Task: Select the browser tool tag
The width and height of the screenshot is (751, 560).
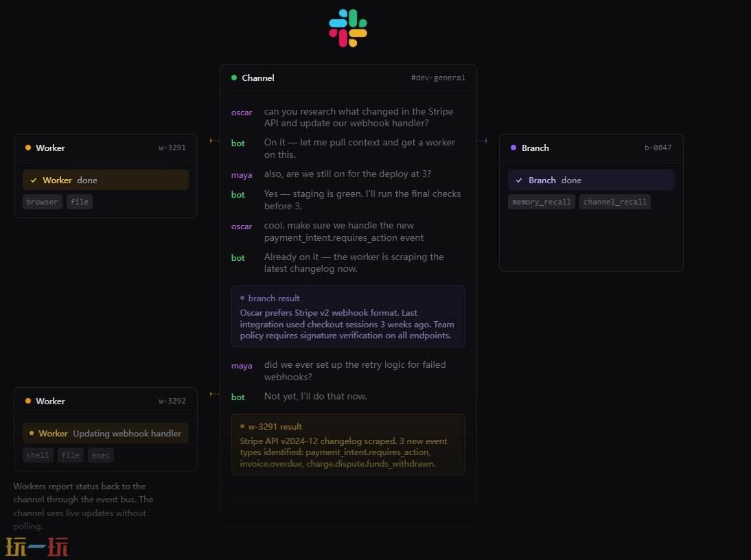Action: coord(43,202)
